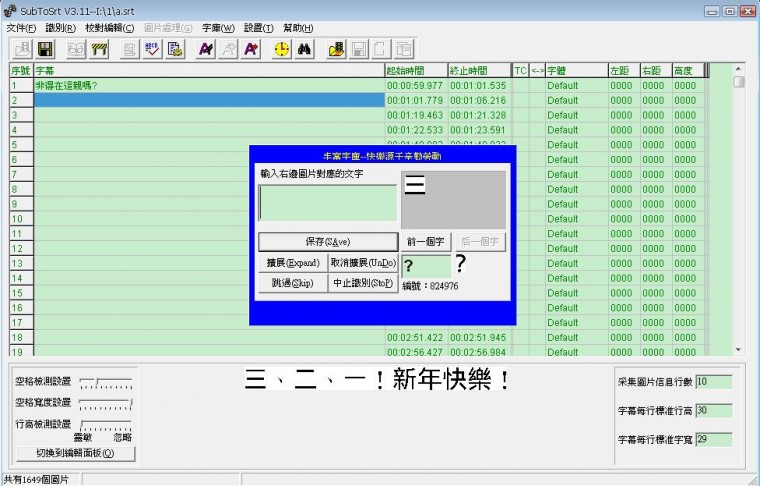This screenshot has height=486, width=760.
Task: Click the 右距 column header
Action: point(656,71)
